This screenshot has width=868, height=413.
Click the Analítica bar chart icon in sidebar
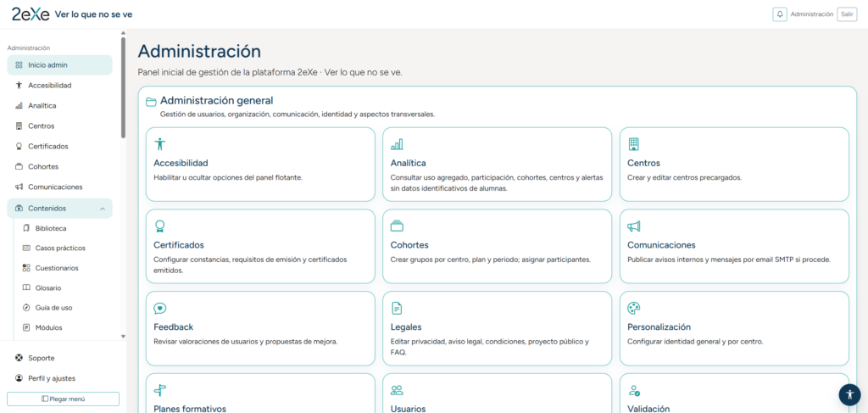[x=19, y=106]
